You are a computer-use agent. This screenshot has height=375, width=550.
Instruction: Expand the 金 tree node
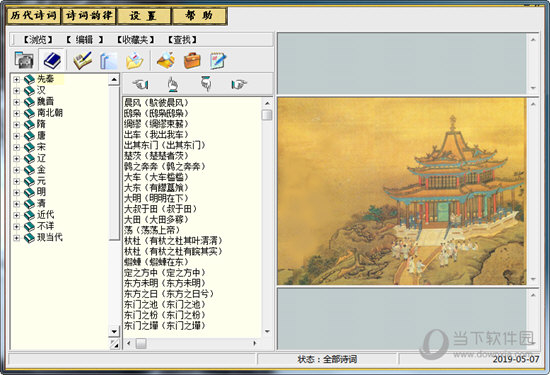16,170
